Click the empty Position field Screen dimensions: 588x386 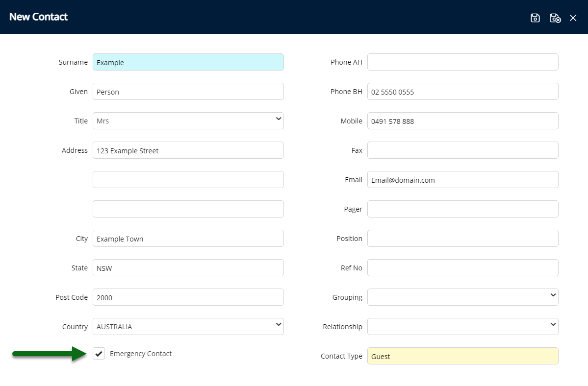point(462,239)
